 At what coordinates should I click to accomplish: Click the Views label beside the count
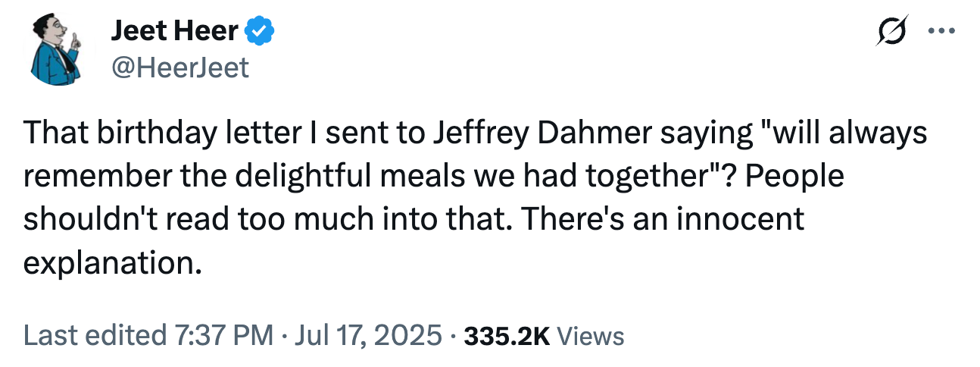tap(591, 335)
